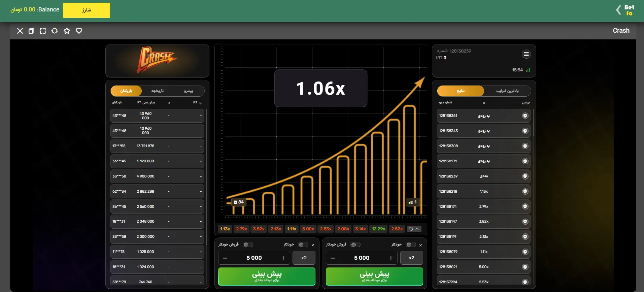The width and height of the screenshot is (644, 292).
Task: Double the bet with right x2 button
Action: [x=411, y=258]
